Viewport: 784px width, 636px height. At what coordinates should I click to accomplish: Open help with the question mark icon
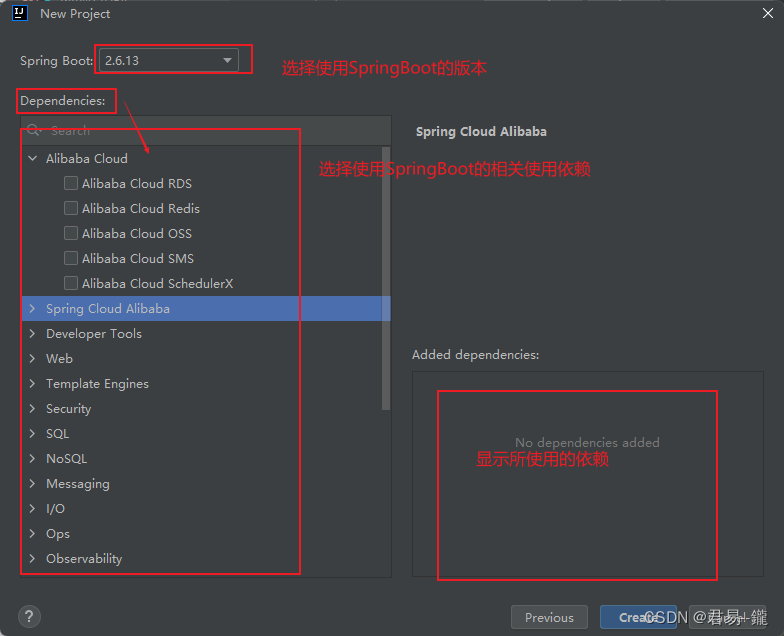click(x=30, y=616)
